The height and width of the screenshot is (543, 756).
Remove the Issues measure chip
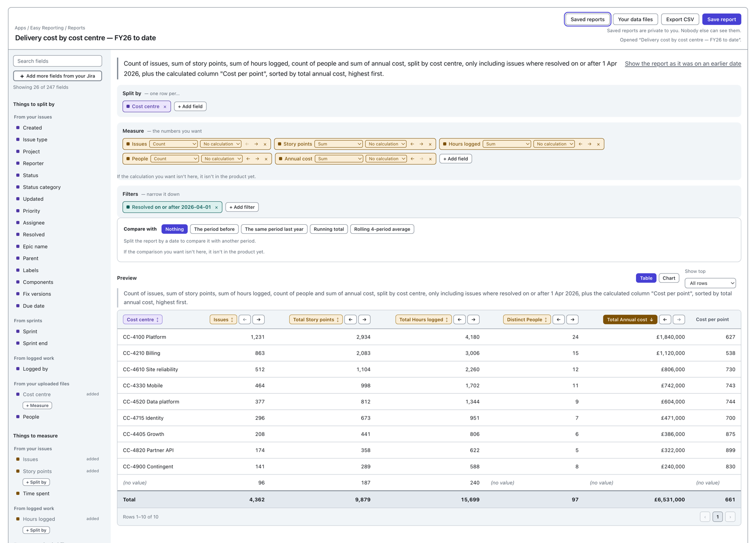[265, 144]
